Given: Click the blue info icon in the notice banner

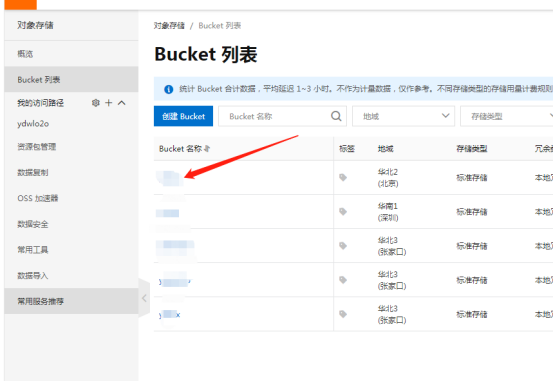Looking at the screenshot, I should point(169,89).
